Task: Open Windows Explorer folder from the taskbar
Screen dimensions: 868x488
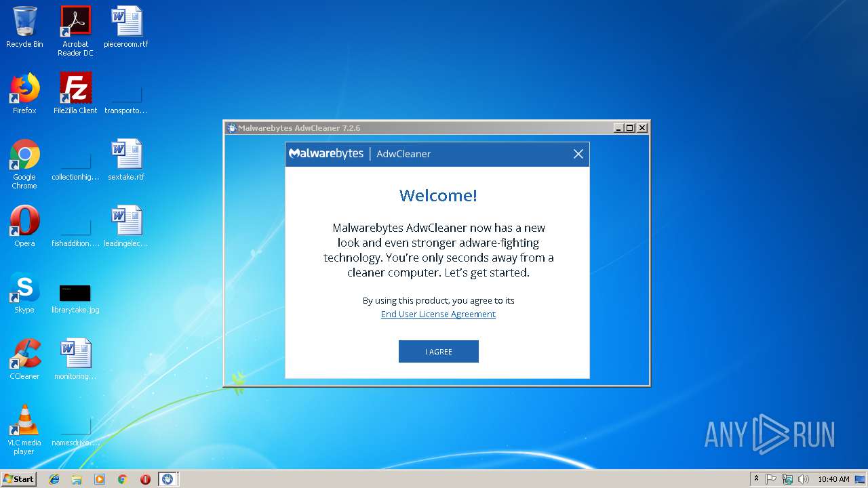Action: pyautogui.click(x=77, y=479)
